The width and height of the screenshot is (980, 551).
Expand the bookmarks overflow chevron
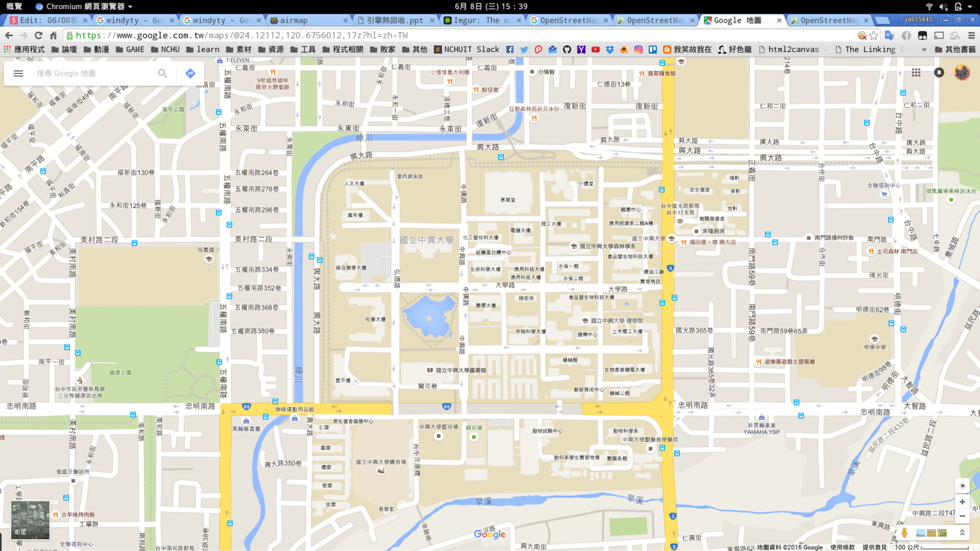pos(924,50)
